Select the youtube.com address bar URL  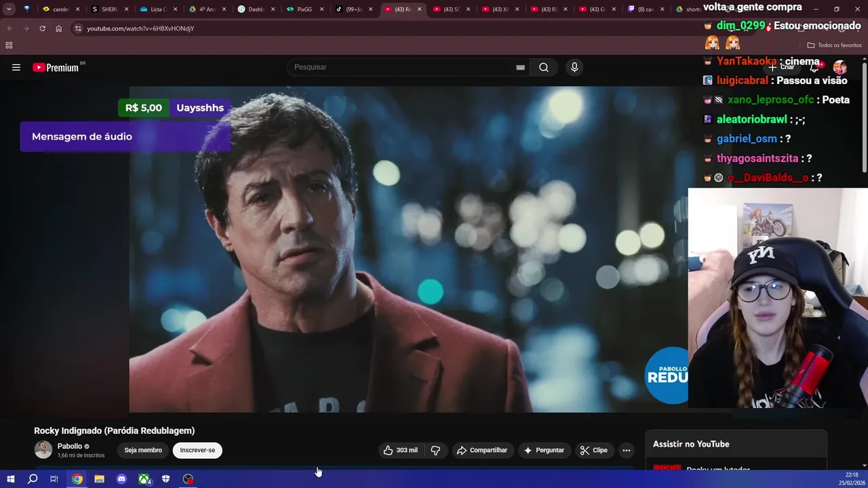[x=140, y=28]
